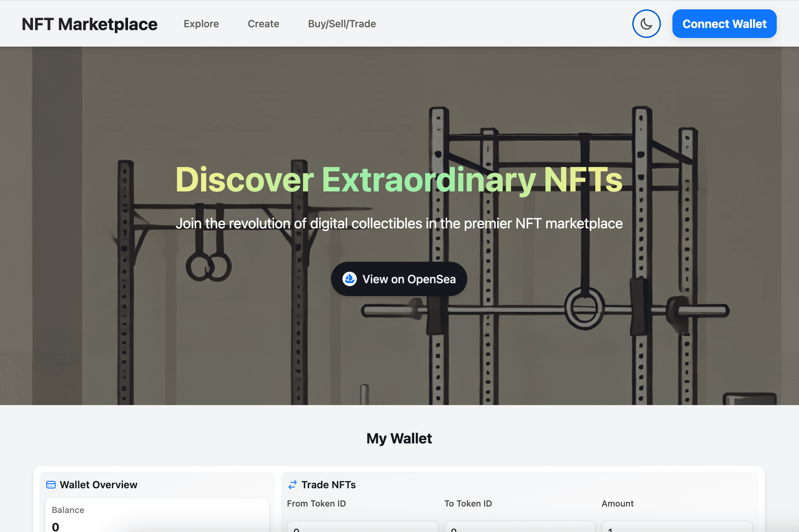Open the Create page

(264, 24)
